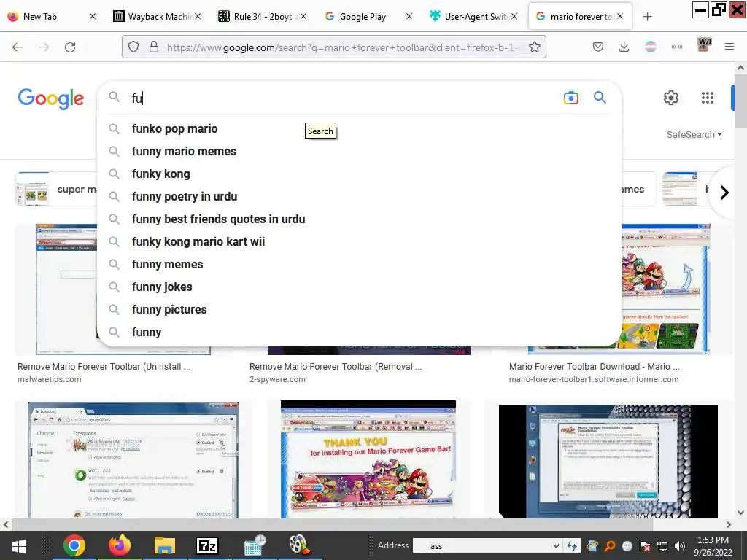
Task: Click the super m category chip
Action: pyautogui.click(x=56, y=189)
